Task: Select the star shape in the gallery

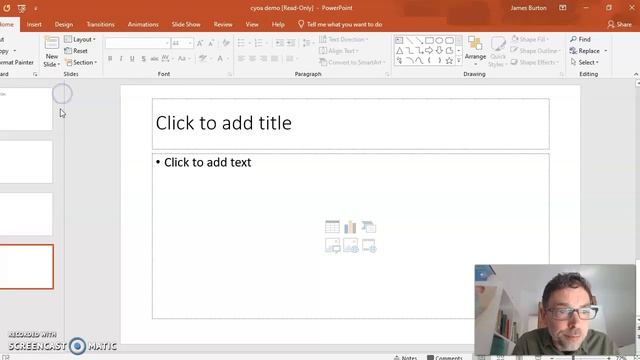Action: tap(449, 61)
